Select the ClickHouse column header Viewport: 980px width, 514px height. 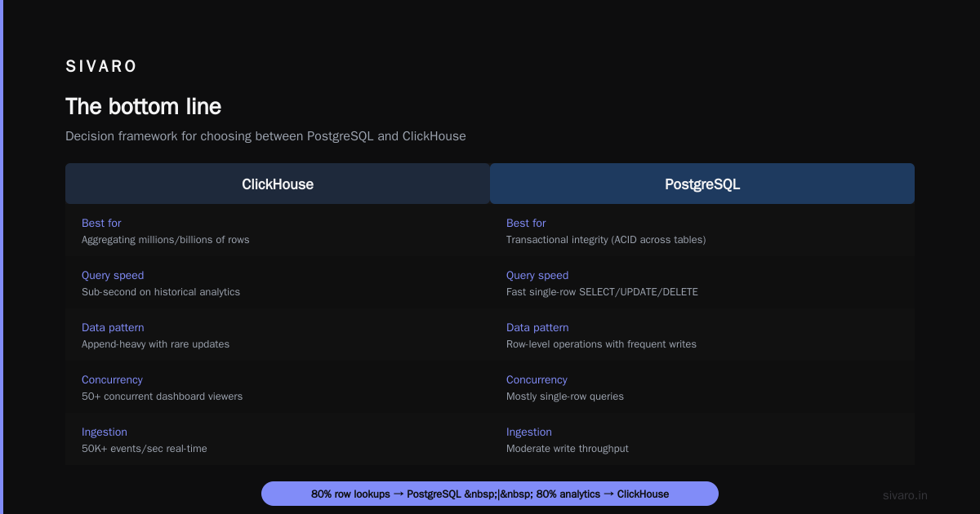(x=278, y=184)
